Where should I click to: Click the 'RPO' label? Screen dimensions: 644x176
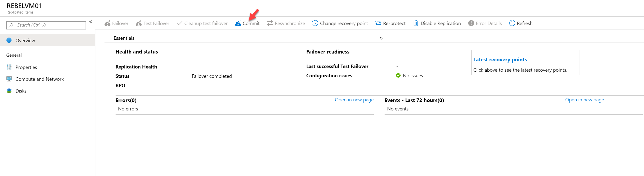[120, 85]
